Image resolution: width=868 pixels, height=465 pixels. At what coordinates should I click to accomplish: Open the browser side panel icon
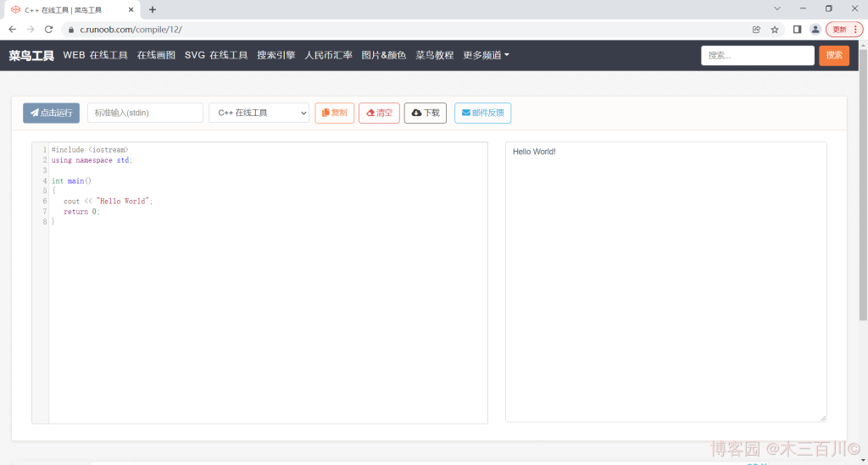[x=797, y=29]
